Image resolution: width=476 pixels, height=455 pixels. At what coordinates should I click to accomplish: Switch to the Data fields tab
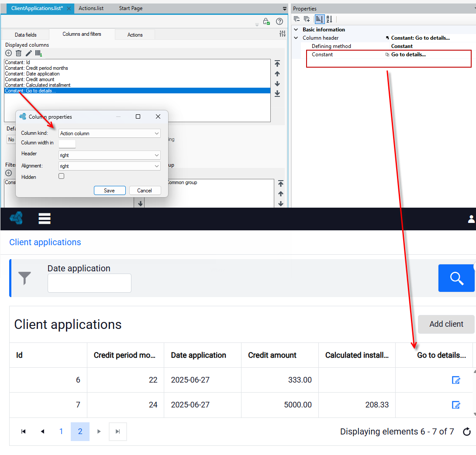pyautogui.click(x=25, y=35)
